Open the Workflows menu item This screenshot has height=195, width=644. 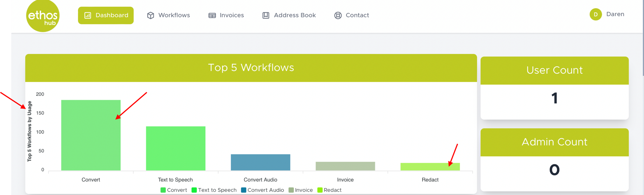point(174,15)
